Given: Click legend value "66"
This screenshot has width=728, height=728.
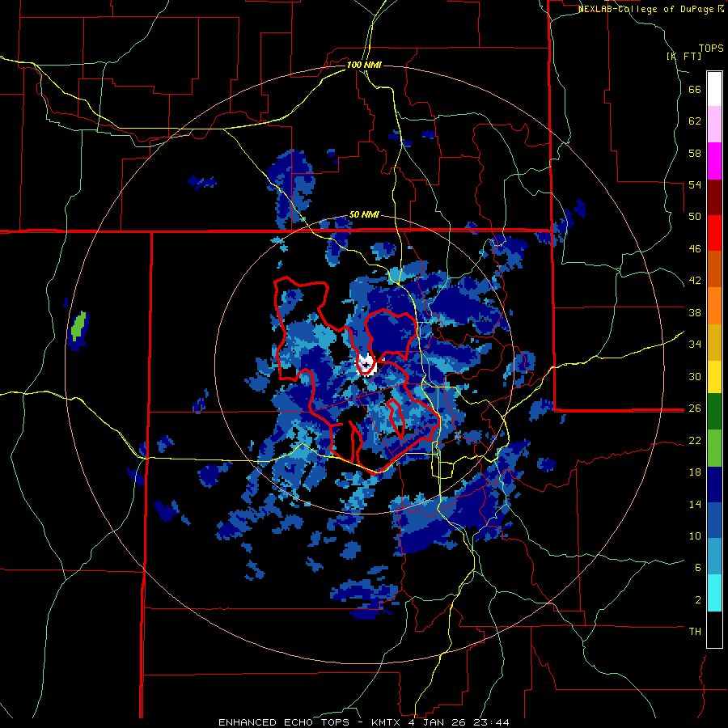Looking at the screenshot, I should click(x=695, y=89).
